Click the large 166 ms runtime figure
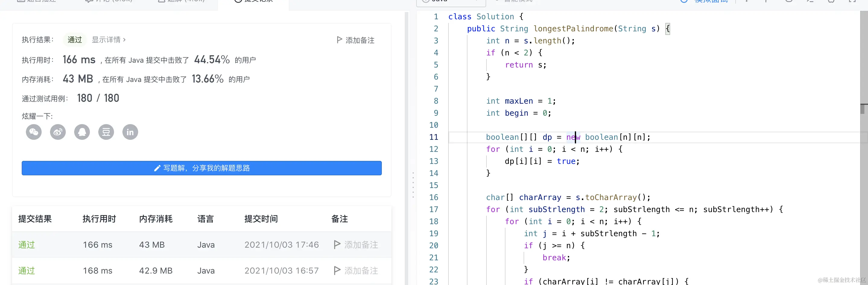The image size is (868, 285). click(79, 60)
